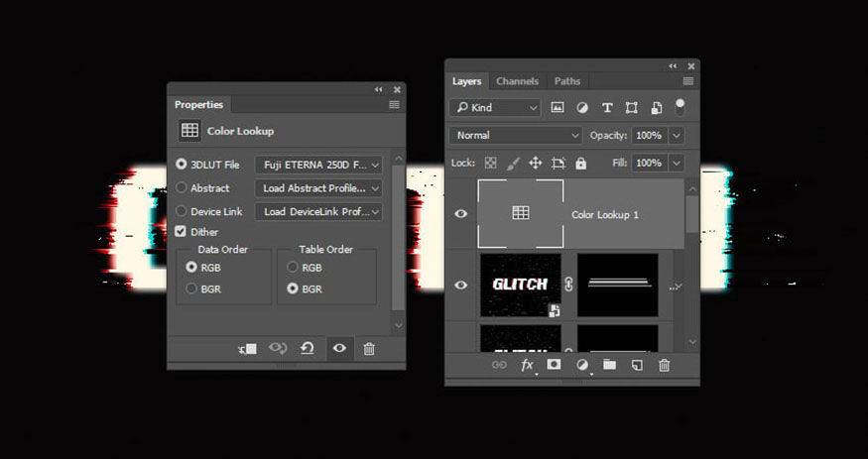Click the Layers panel scroll down arrow
Viewport: 868px width, 459px height.
pyautogui.click(x=692, y=342)
